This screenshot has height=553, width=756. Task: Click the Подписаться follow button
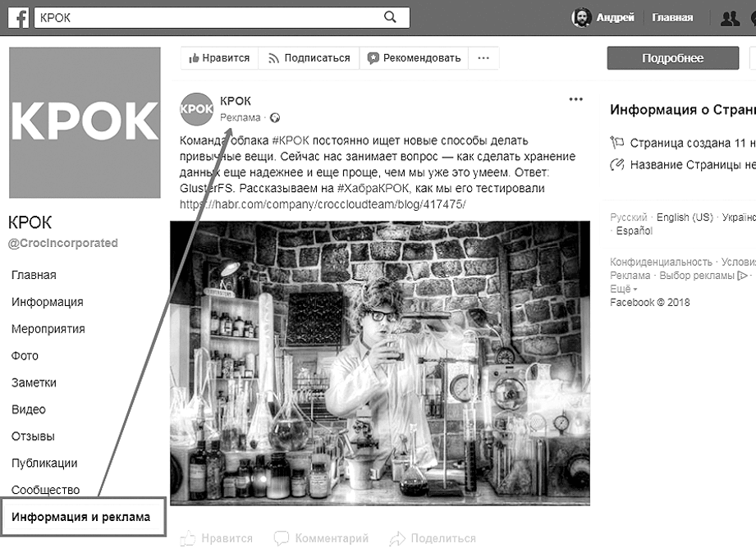pyautogui.click(x=309, y=58)
